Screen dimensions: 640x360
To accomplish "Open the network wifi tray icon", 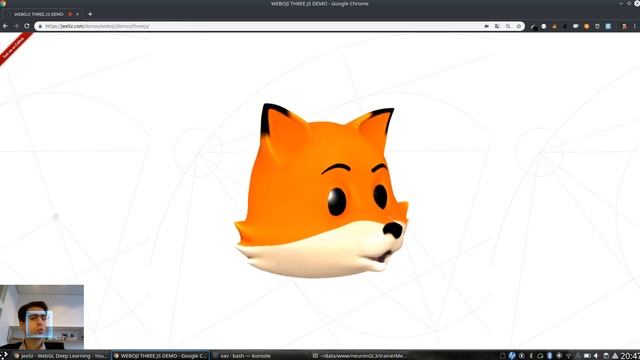I will click(x=569, y=356).
